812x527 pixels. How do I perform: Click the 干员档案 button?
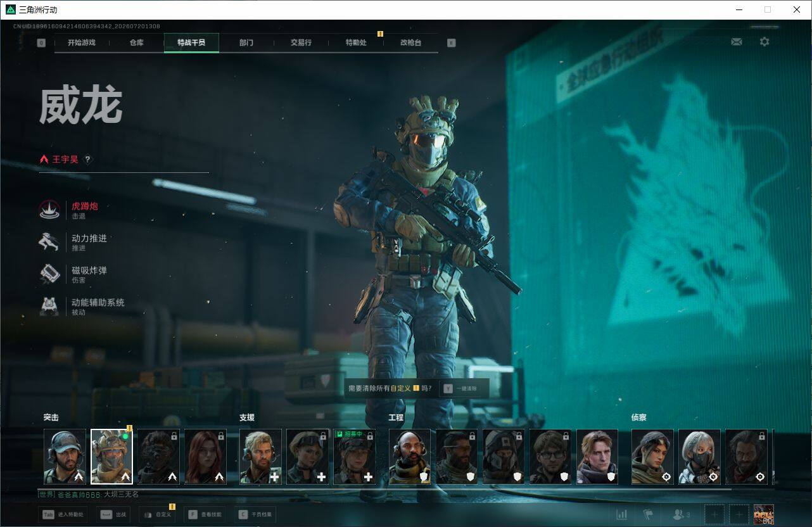[x=255, y=515]
